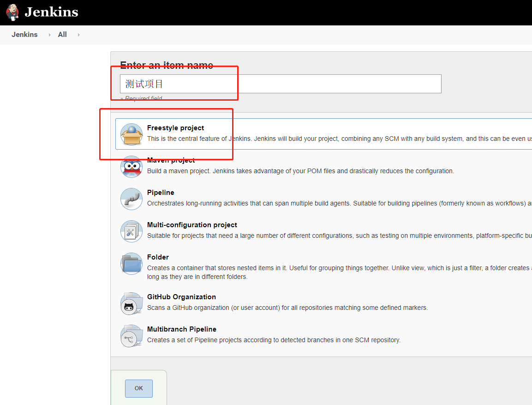Click the Jenkins butler logo icon

(12, 12)
